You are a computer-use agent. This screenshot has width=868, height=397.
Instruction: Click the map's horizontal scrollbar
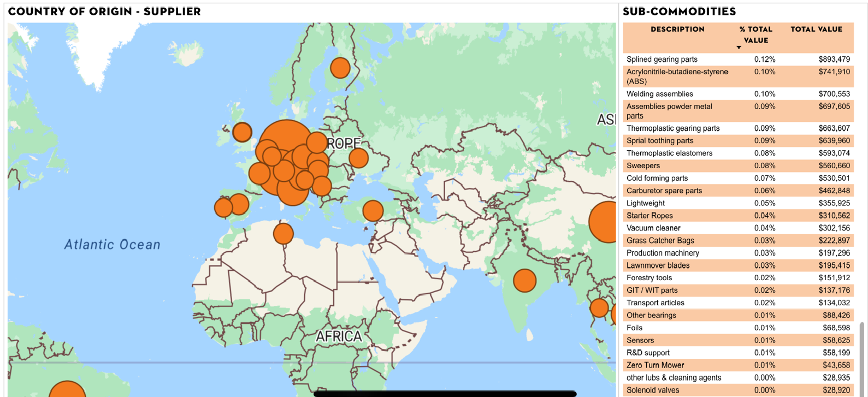coord(445,394)
